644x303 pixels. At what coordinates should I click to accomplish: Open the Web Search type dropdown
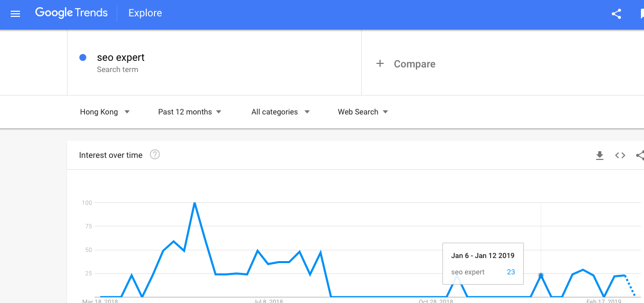363,112
